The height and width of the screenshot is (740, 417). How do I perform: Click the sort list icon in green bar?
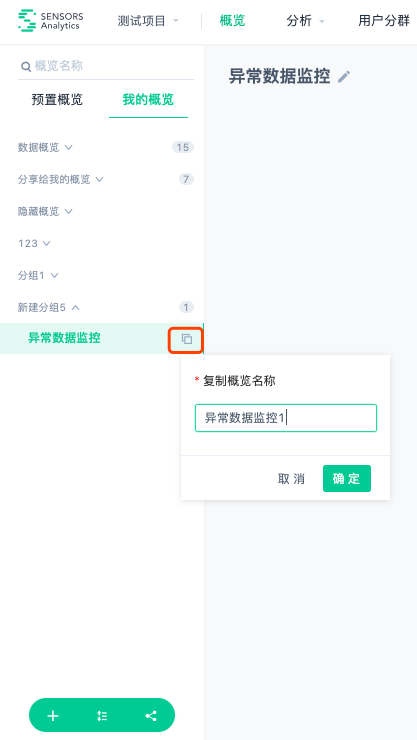tap(102, 716)
